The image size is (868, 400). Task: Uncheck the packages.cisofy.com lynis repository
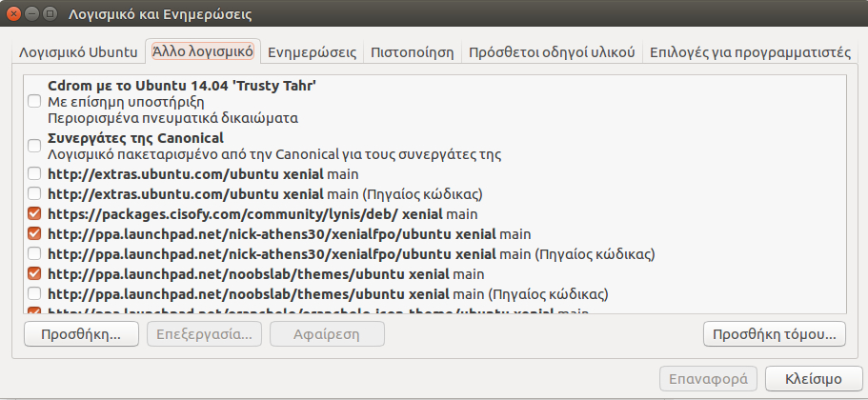(x=34, y=214)
